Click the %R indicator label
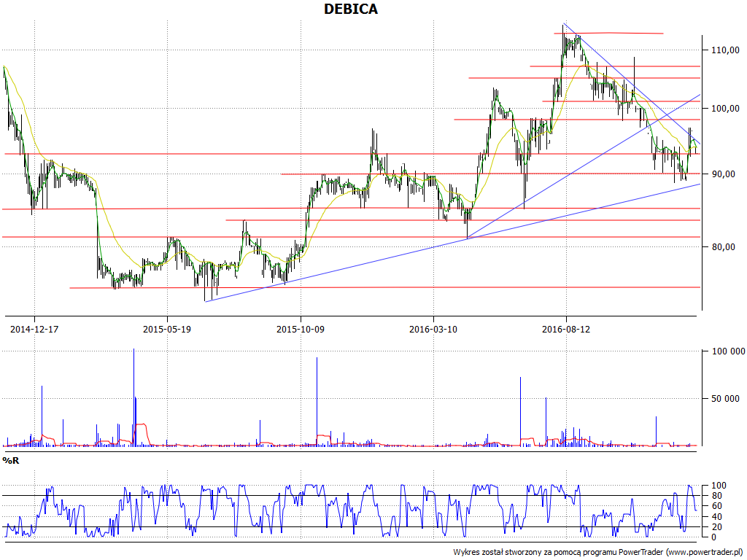Screen dimensions: 747x560 [x=10, y=461]
